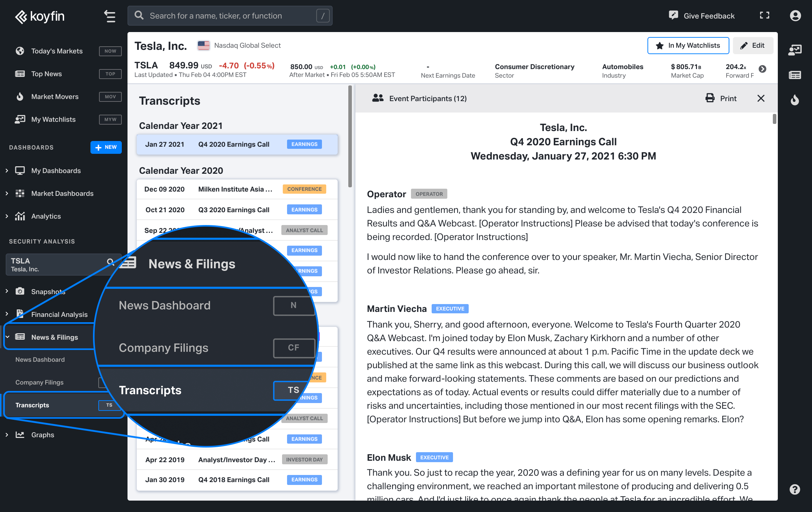Collapse News & Filings section

coord(7,337)
